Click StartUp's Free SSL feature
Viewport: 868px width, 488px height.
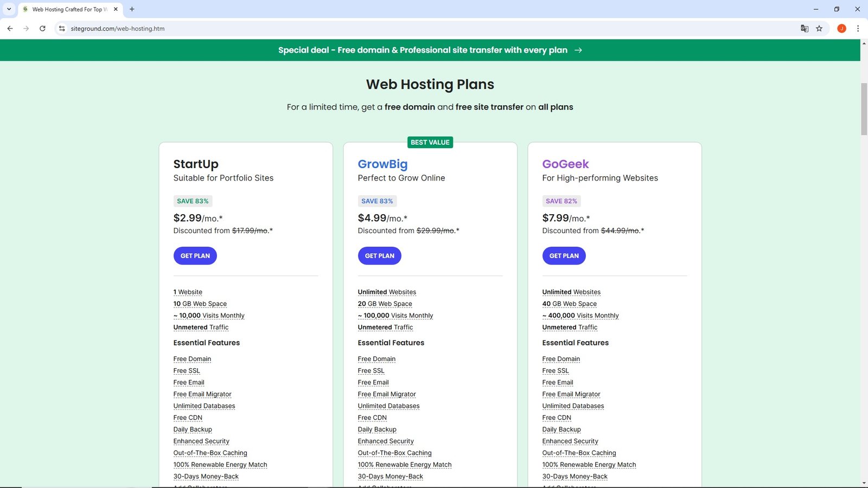click(187, 371)
